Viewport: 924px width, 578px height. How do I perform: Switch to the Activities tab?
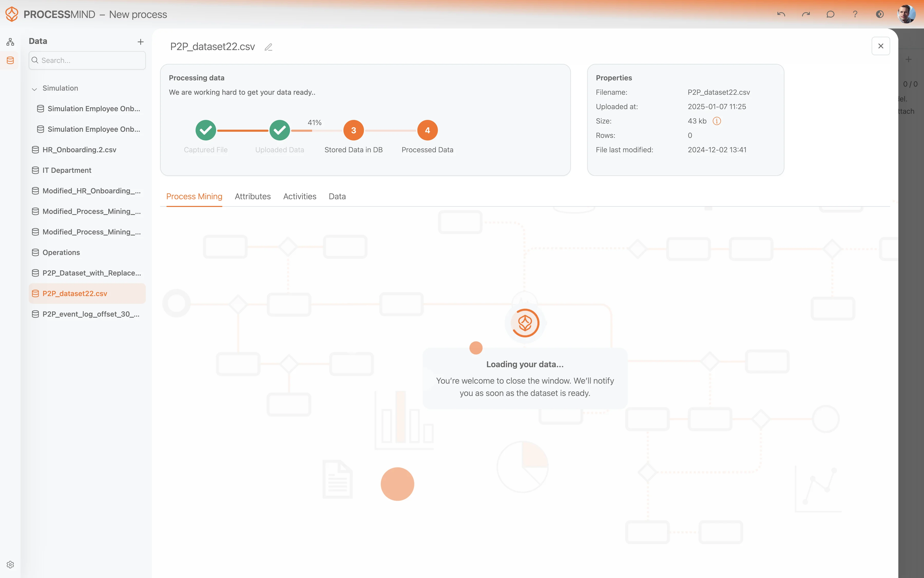coord(300,196)
